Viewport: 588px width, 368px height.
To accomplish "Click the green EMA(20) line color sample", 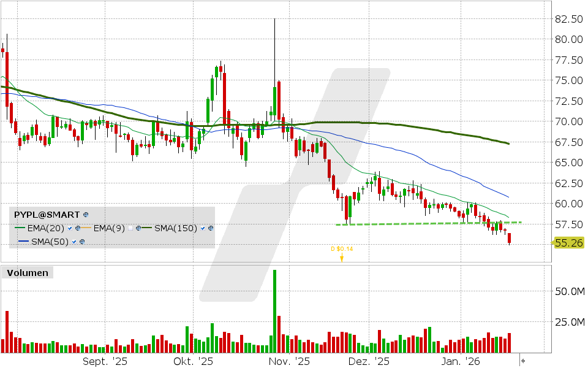I will click(20, 228).
